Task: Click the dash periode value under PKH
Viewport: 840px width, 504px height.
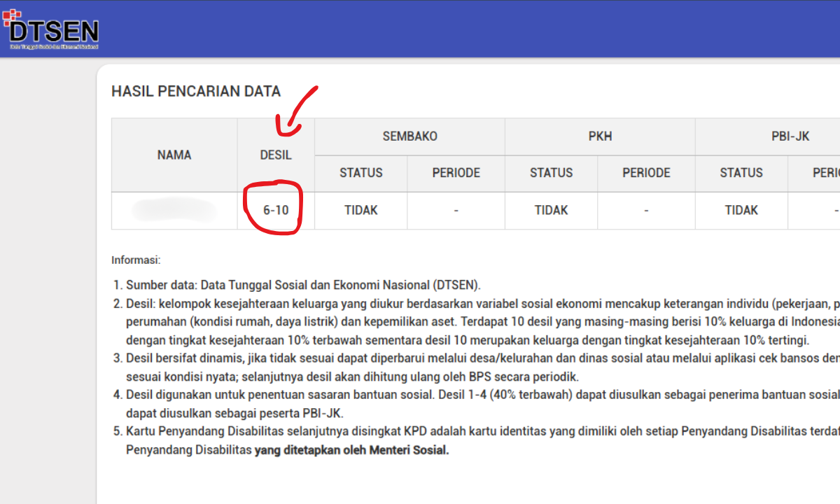Action: click(646, 210)
